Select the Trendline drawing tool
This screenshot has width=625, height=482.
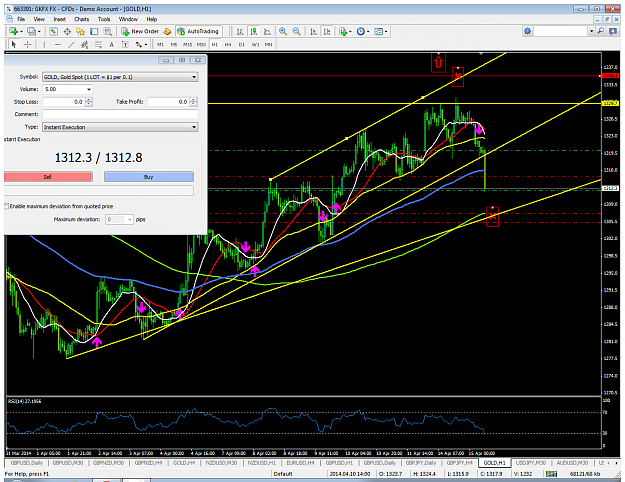[71, 45]
